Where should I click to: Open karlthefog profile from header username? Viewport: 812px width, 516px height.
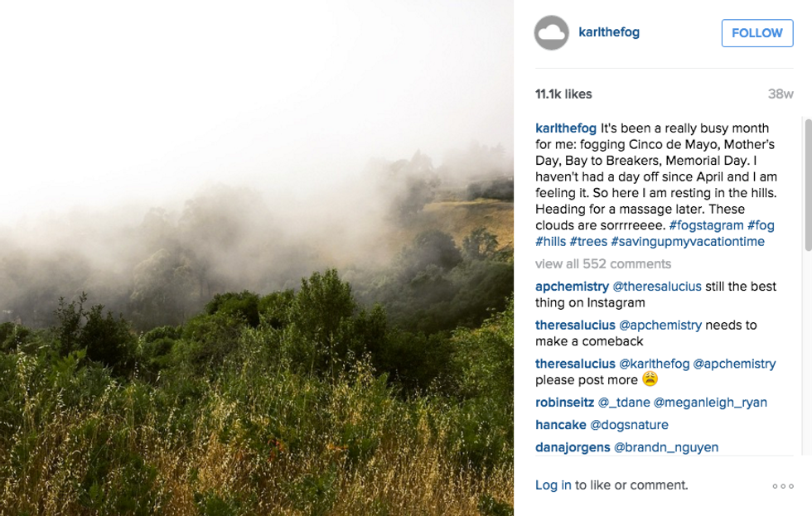(x=609, y=32)
